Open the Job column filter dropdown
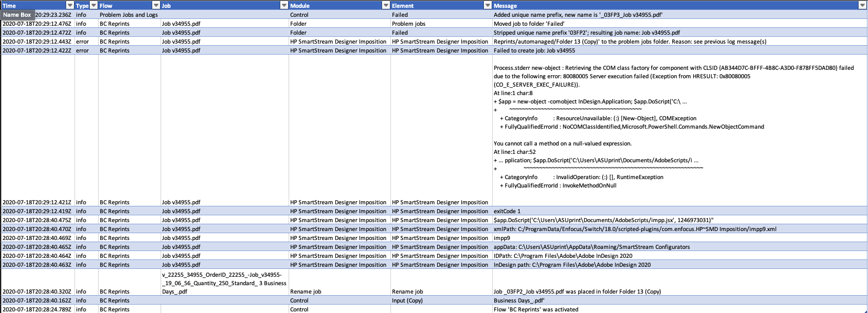 284,5
